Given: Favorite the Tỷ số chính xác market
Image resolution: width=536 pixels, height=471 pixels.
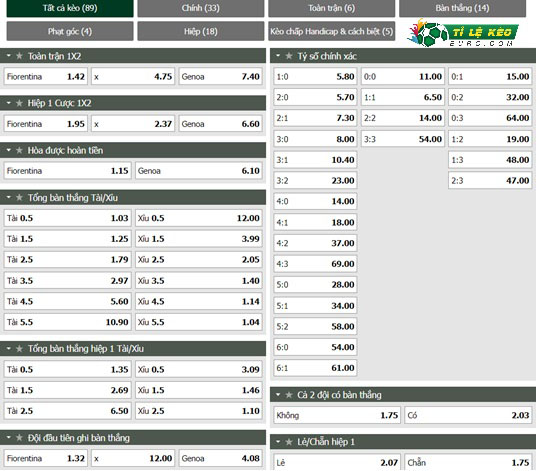Looking at the screenshot, I should coord(289,56).
